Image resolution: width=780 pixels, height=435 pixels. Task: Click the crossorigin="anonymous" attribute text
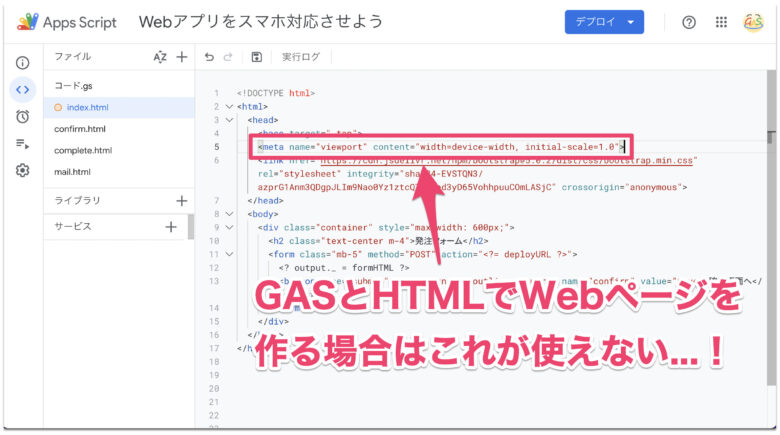click(x=622, y=187)
